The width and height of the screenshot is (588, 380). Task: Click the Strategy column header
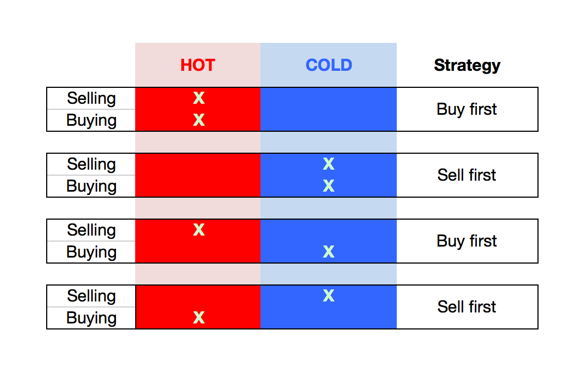[x=467, y=65]
